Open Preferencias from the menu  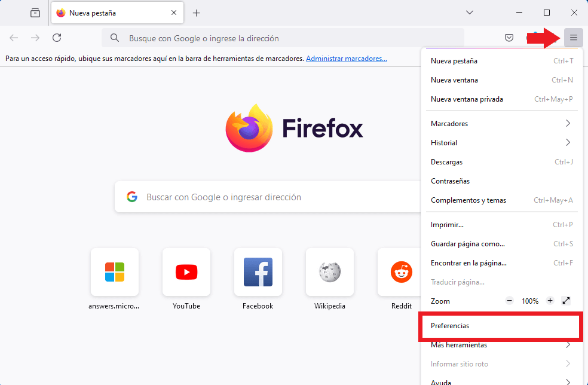click(502, 326)
